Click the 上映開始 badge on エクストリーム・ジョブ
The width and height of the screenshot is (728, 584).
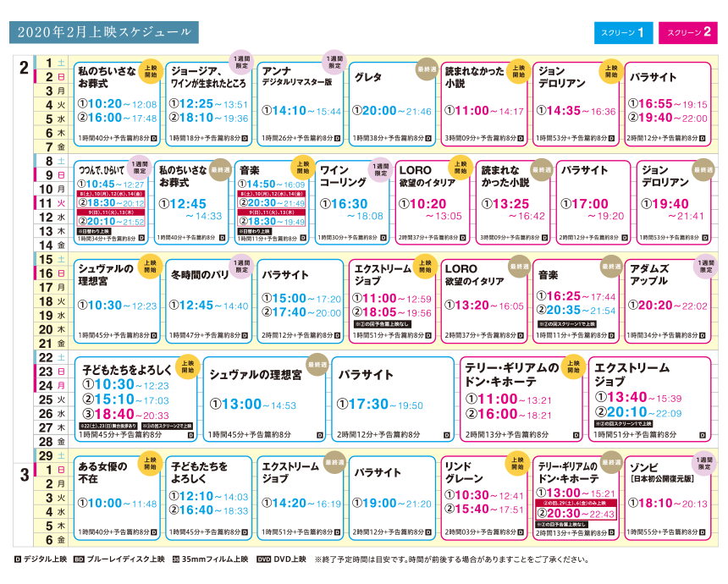click(425, 266)
